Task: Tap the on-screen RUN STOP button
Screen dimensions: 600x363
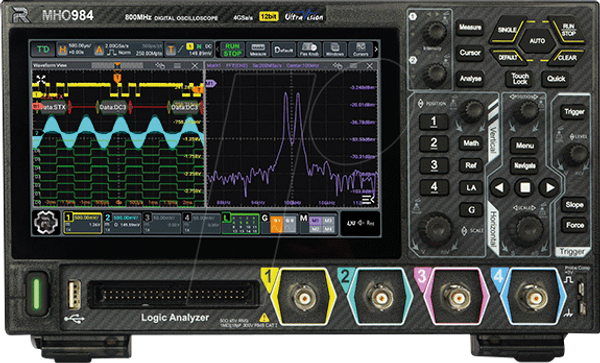Action: point(232,50)
